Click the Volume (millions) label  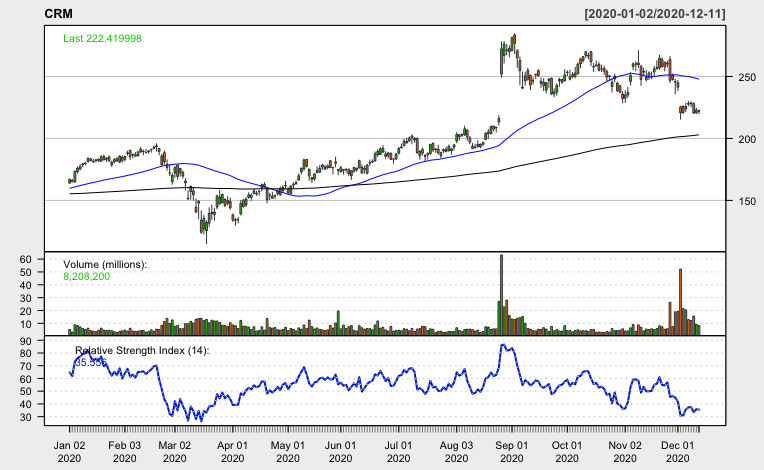pyautogui.click(x=105, y=264)
